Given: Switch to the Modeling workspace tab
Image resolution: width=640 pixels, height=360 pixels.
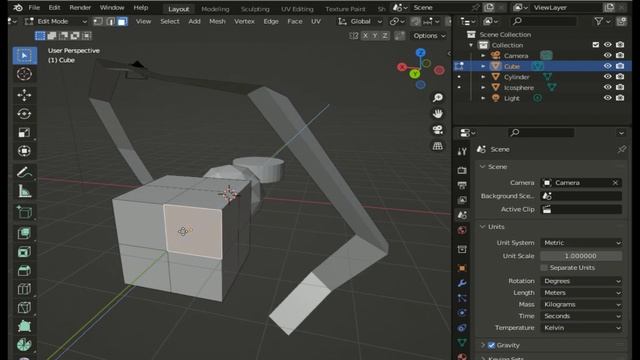Looking at the screenshot, I should tap(215, 9).
